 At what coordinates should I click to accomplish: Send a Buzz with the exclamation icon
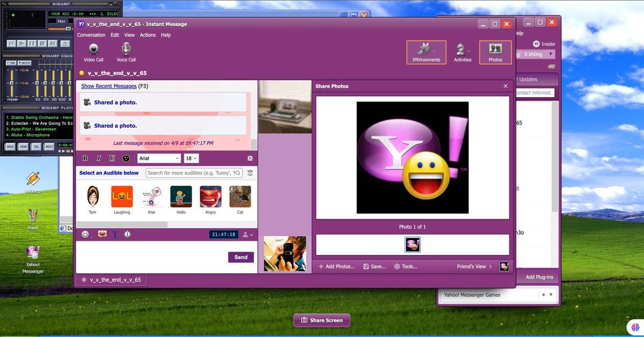tap(127, 235)
